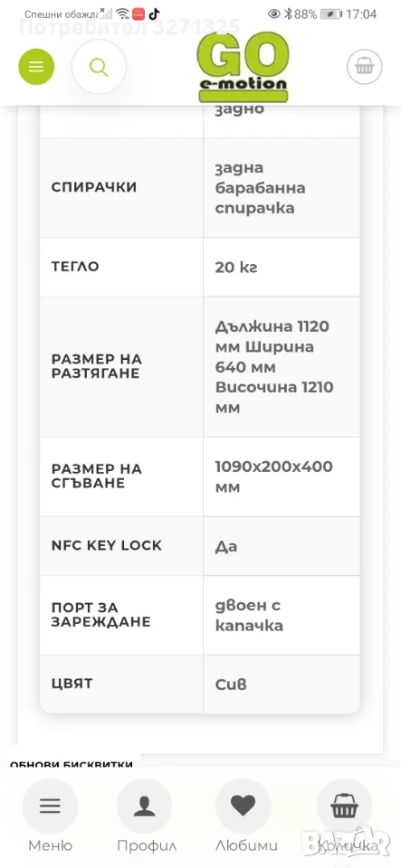Click the GO e-motion logo
The height and width of the screenshot is (868, 401).
tap(243, 67)
